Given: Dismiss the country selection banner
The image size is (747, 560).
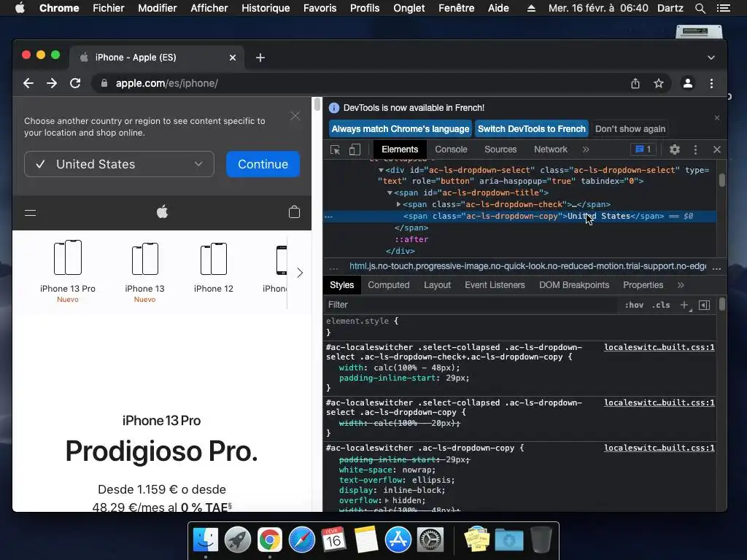Looking at the screenshot, I should pyautogui.click(x=295, y=116).
